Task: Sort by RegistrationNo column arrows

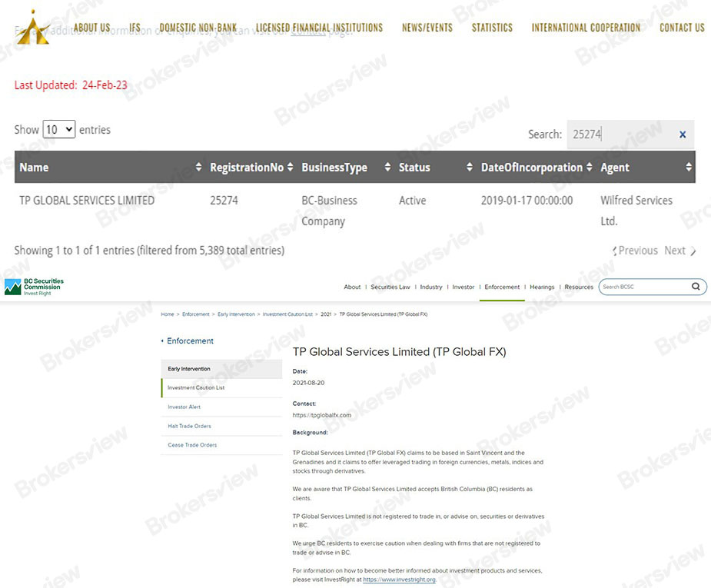Action: click(291, 167)
